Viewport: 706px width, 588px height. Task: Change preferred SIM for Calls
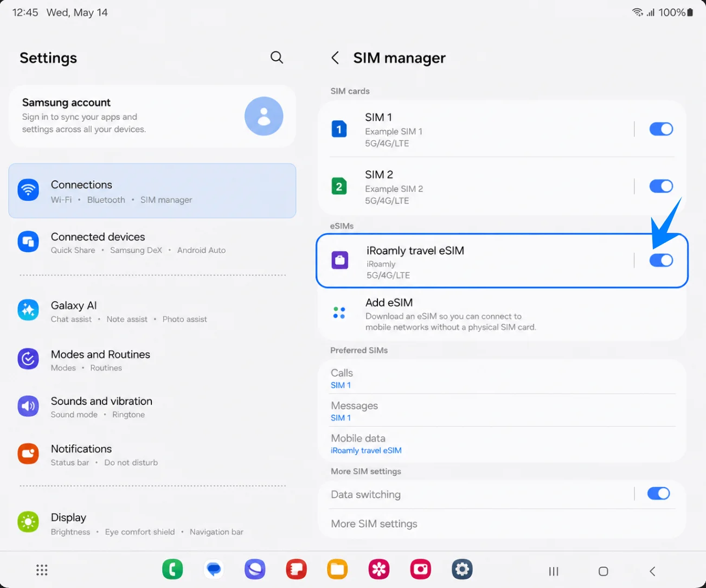click(502, 379)
